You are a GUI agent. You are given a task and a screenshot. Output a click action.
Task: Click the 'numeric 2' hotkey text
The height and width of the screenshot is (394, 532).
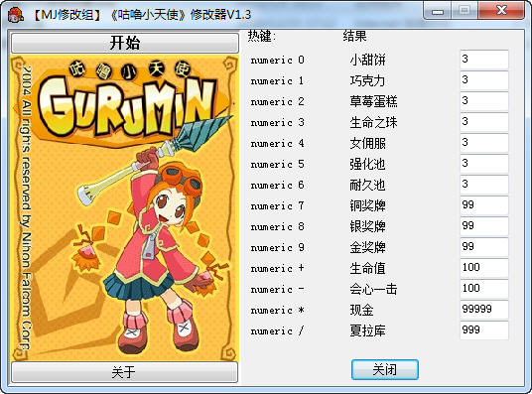(278, 102)
